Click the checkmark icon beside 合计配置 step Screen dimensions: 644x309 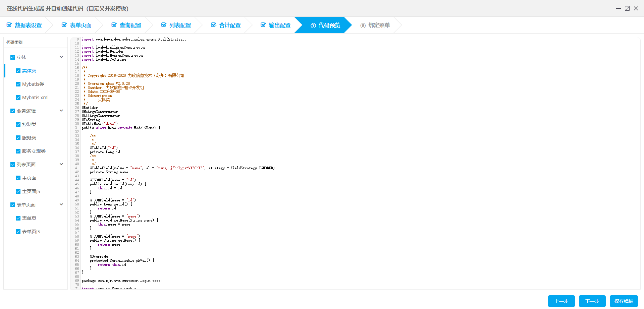(213, 25)
